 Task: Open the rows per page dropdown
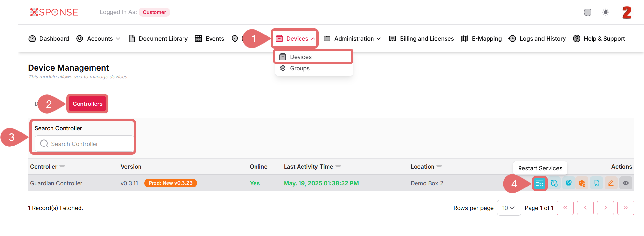click(508, 208)
